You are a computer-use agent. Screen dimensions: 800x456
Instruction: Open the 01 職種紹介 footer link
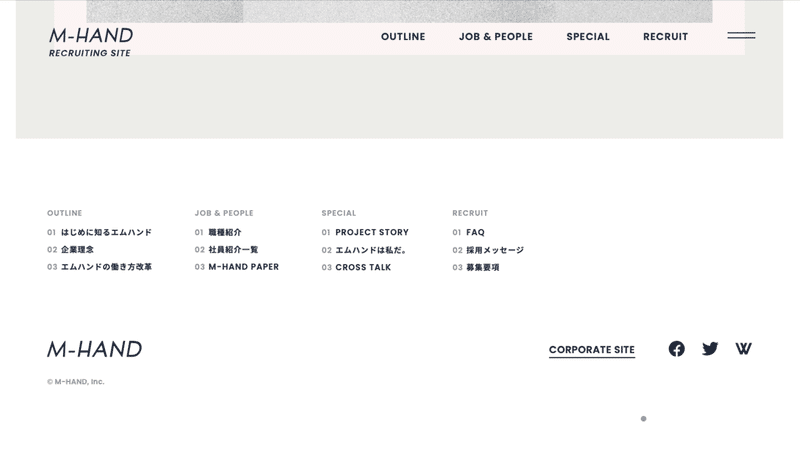[218, 232]
